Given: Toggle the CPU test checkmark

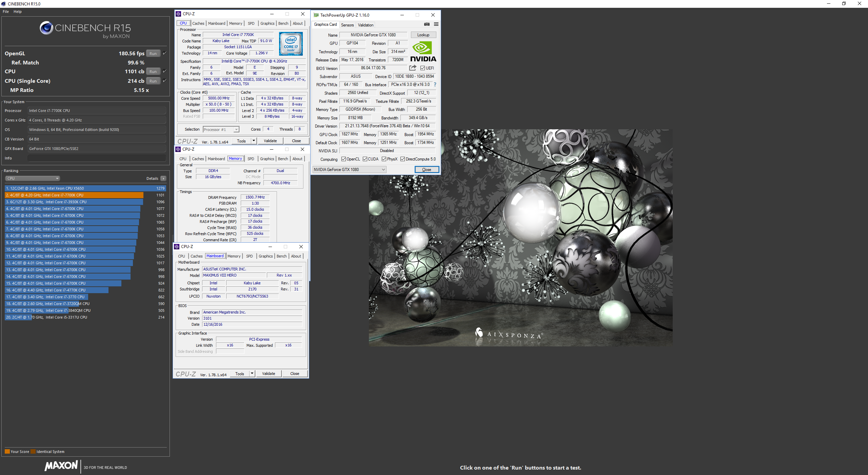Looking at the screenshot, I should (164, 71).
